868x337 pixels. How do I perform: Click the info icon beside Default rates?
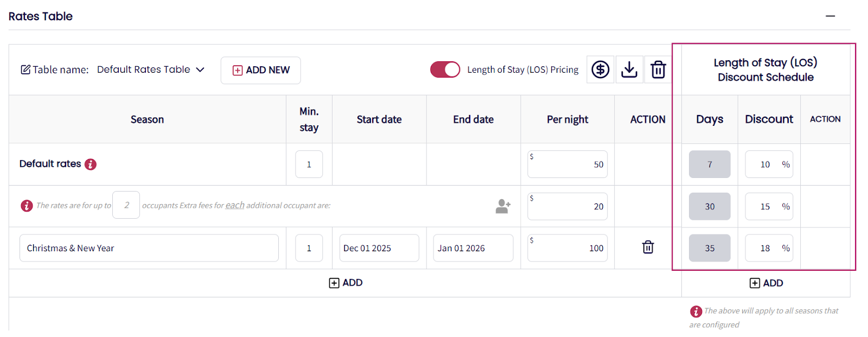click(91, 164)
